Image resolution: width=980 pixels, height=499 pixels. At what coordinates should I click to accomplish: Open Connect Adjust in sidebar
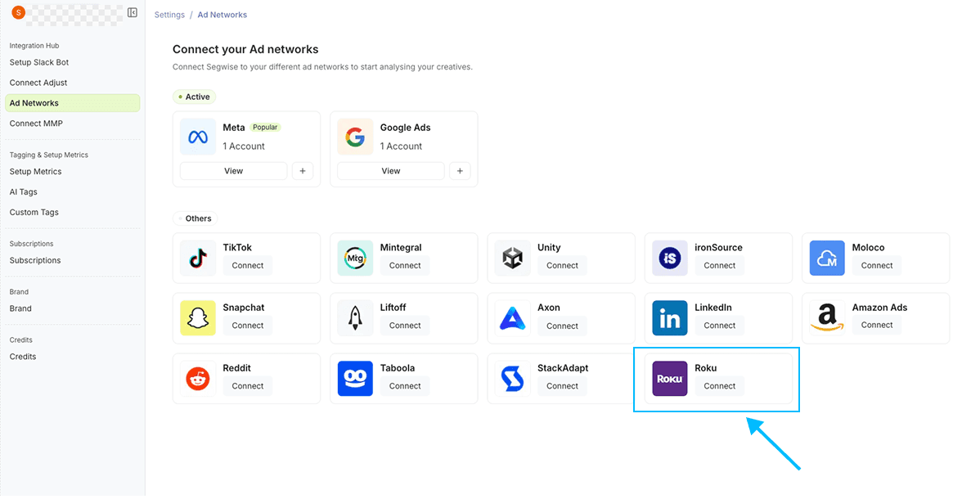click(x=38, y=83)
